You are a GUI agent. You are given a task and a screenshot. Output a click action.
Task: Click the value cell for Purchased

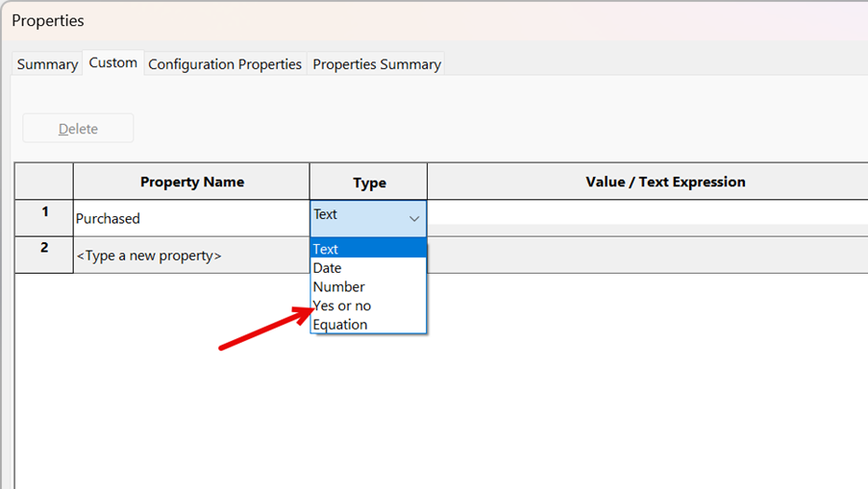point(648,218)
